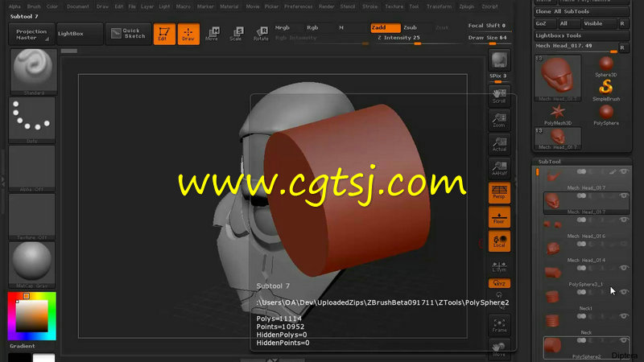
Task: Open the Document menu
Action: (x=77, y=6)
